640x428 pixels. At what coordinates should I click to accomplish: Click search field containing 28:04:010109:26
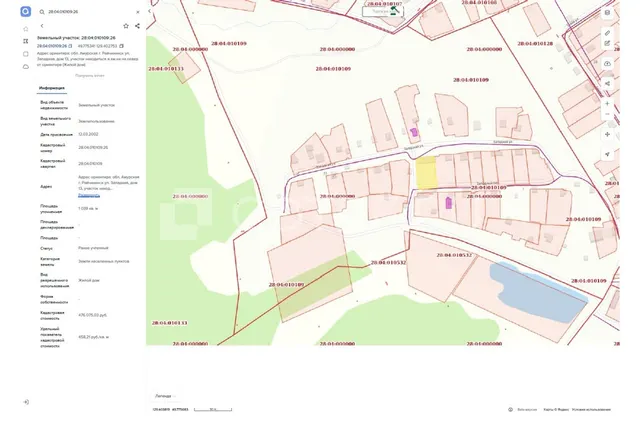click(x=90, y=12)
